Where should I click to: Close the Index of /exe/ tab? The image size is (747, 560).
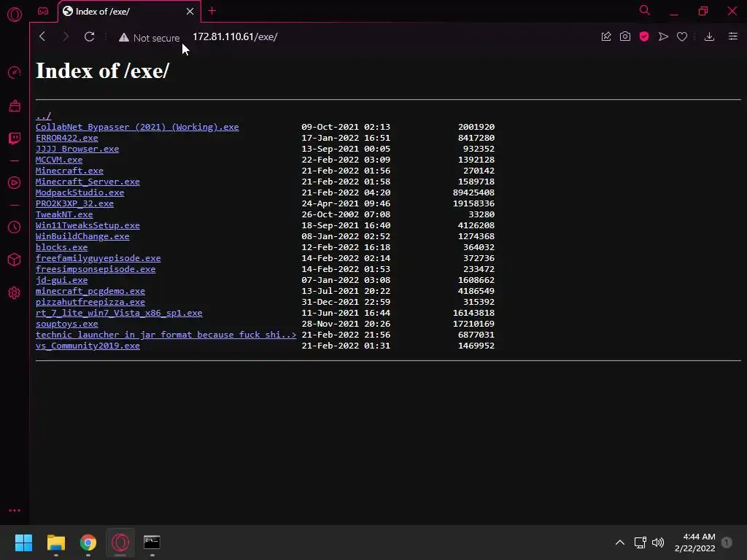[x=190, y=11]
